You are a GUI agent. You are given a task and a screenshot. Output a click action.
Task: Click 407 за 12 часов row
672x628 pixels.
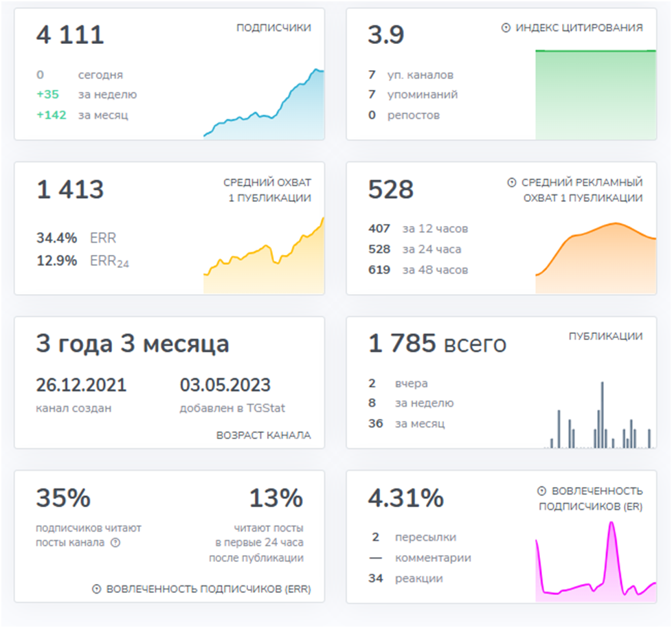pos(418,229)
